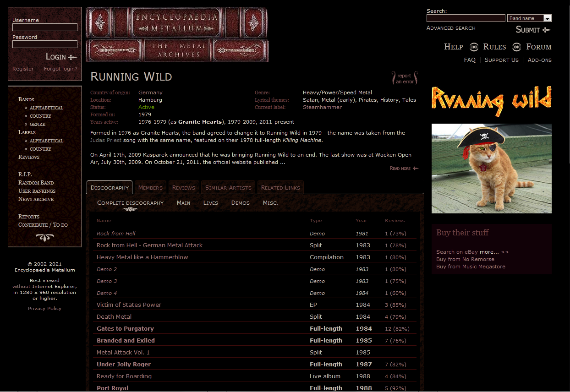Select the Demos discography sub-tab

point(241,202)
